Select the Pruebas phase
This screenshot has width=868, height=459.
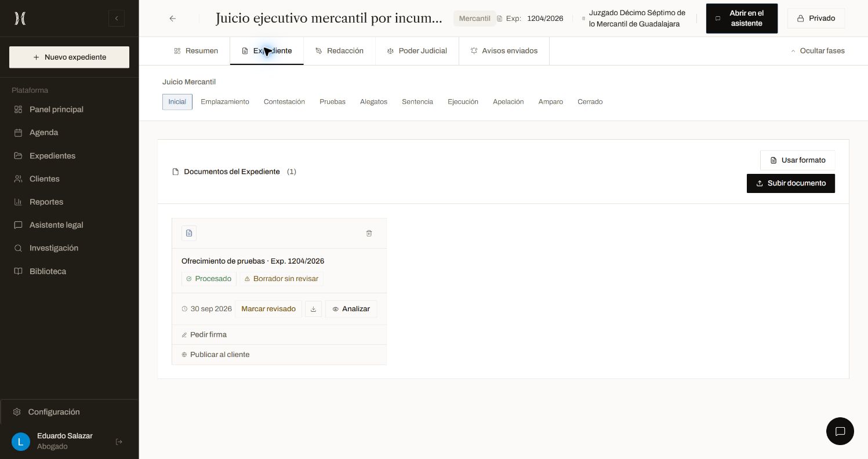332,102
